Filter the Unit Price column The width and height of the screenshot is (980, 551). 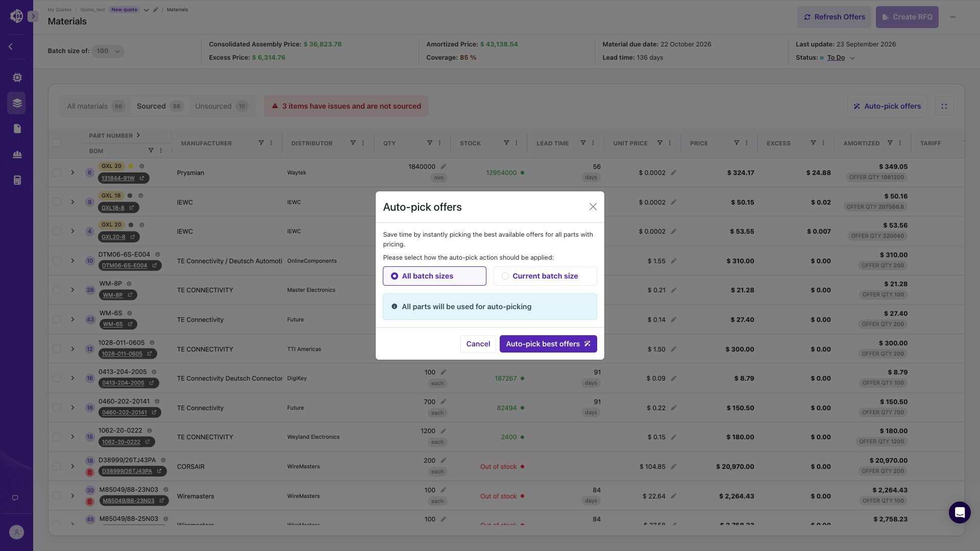(x=659, y=143)
